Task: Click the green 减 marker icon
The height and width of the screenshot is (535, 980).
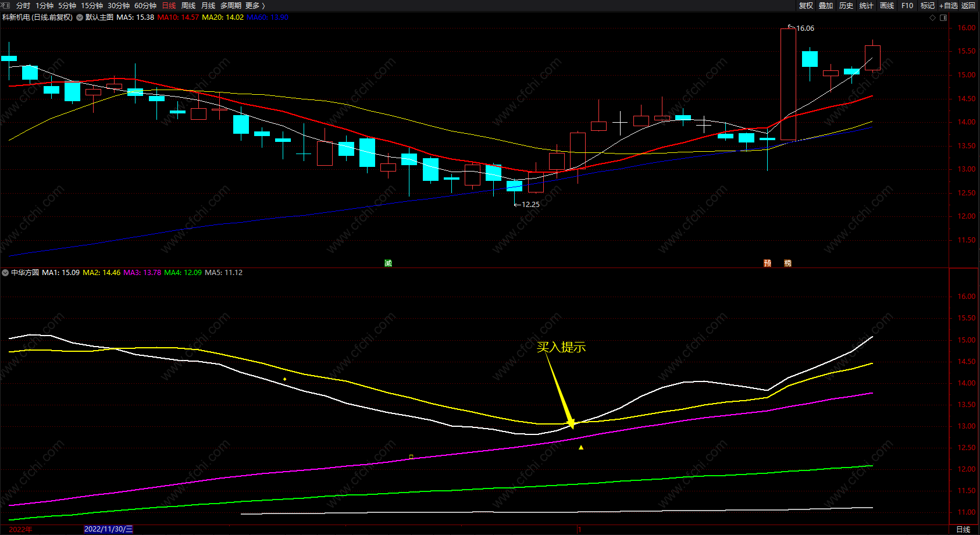Action: click(388, 263)
